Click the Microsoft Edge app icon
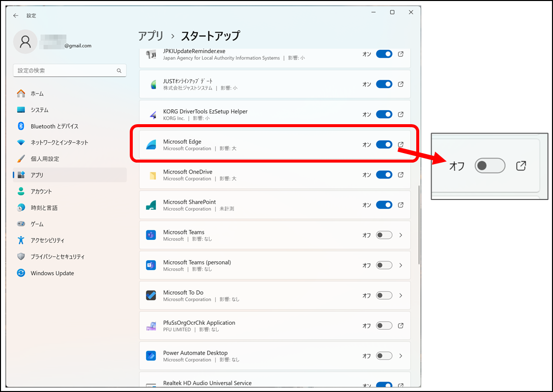 [x=151, y=145]
